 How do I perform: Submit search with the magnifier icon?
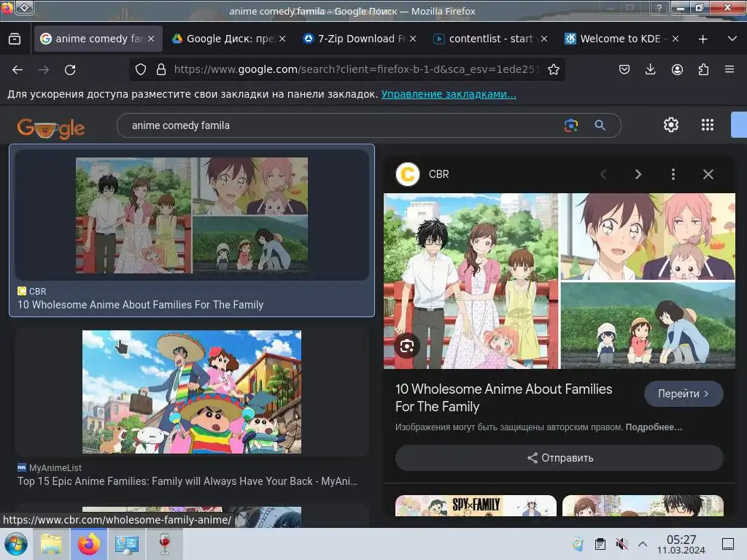(x=600, y=125)
